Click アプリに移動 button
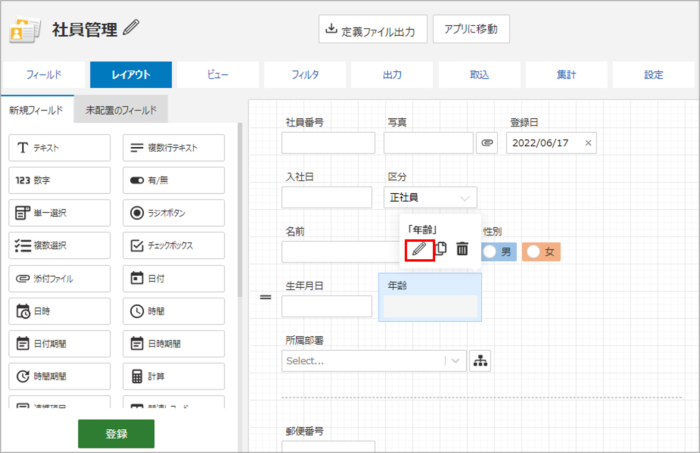 click(x=471, y=29)
